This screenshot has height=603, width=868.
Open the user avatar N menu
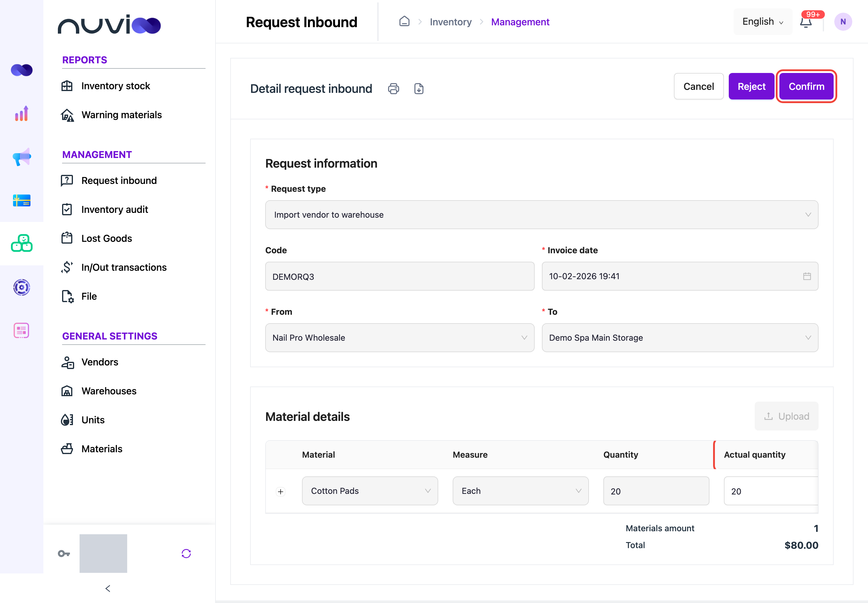pyautogui.click(x=843, y=22)
